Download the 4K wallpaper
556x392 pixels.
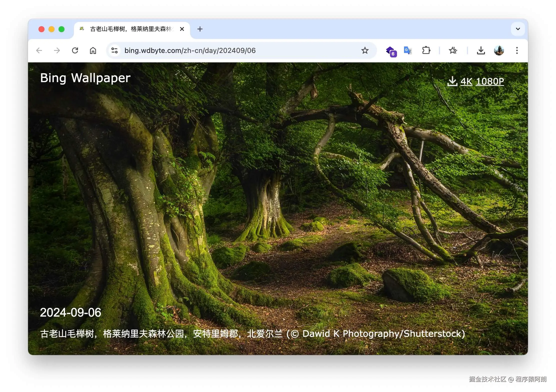(x=466, y=82)
